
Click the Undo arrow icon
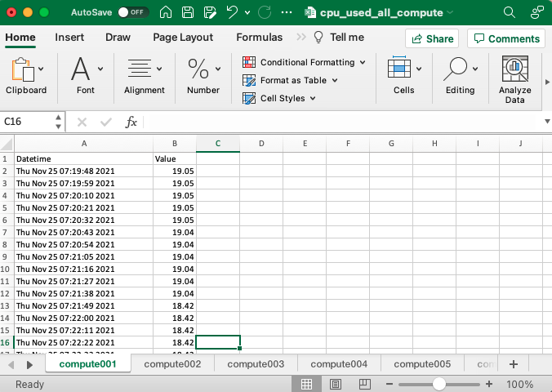(x=232, y=13)
